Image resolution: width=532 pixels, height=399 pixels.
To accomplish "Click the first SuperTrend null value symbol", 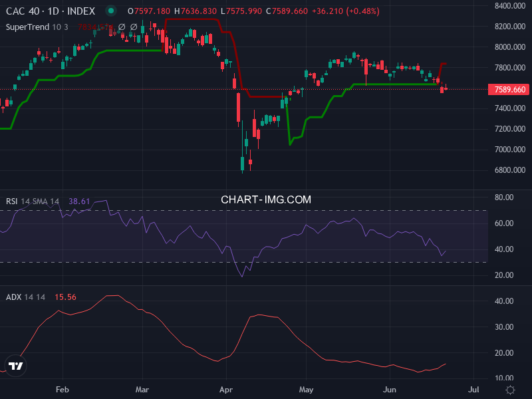I will point(122,27).
